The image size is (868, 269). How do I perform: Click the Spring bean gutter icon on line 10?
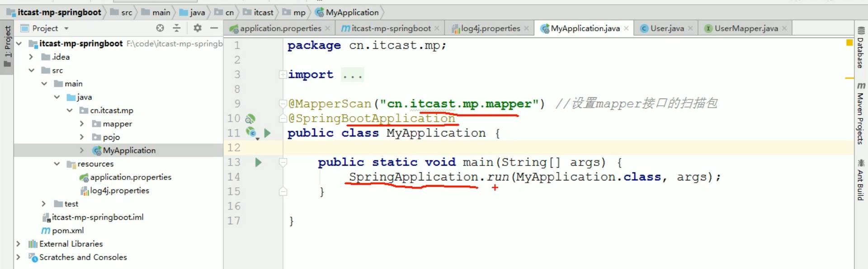point(250,119)
